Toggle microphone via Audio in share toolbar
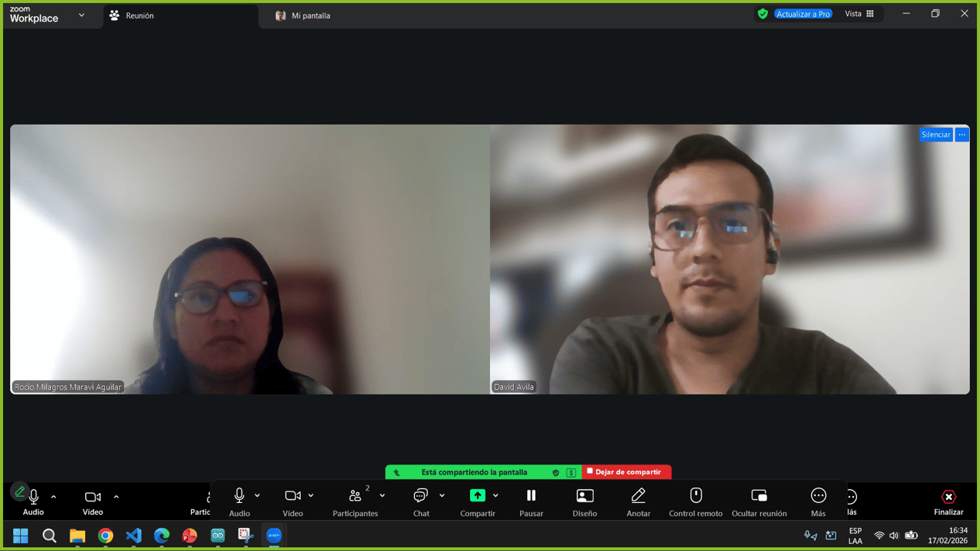 [x=239, y=501]
